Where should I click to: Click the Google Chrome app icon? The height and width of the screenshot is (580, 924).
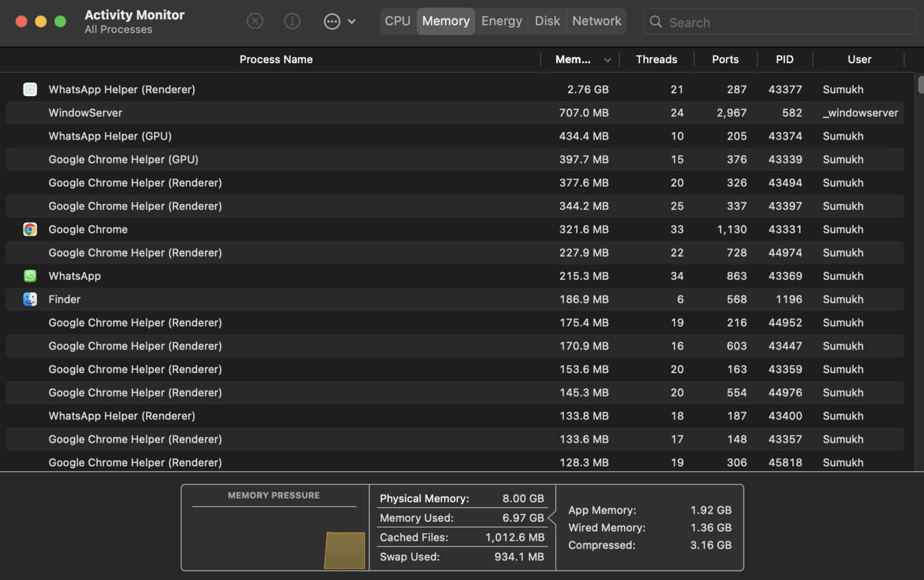pos(30,229)
